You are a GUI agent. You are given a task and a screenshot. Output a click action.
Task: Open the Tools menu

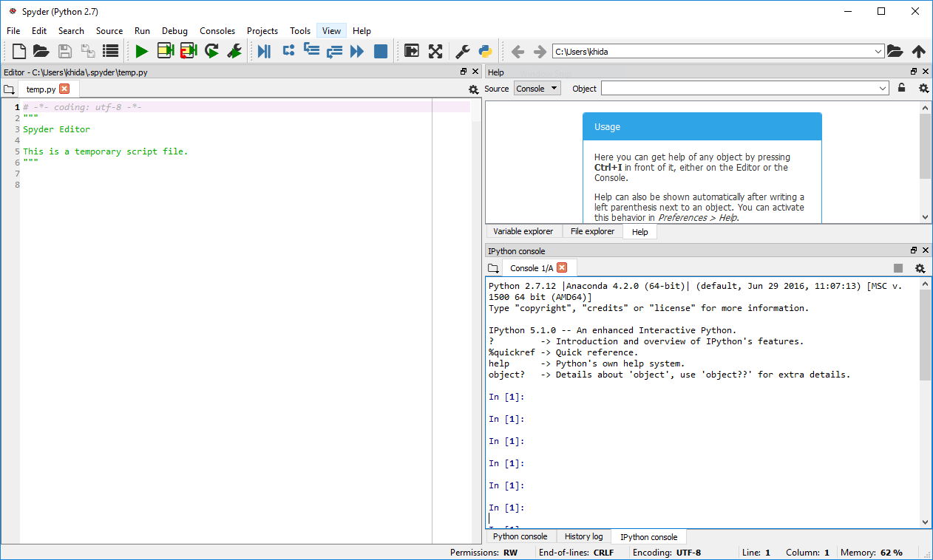[x=300, y=30]
